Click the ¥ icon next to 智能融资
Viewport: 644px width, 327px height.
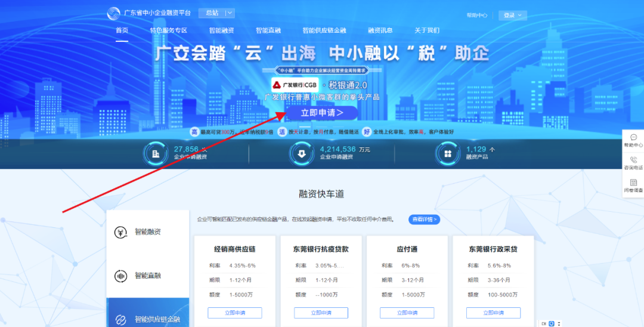tap(120, 233)
